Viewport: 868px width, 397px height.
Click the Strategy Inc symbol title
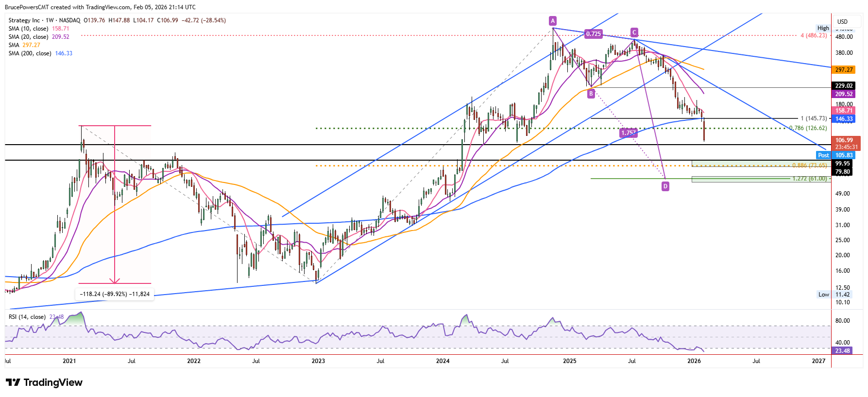pos(24,20)
